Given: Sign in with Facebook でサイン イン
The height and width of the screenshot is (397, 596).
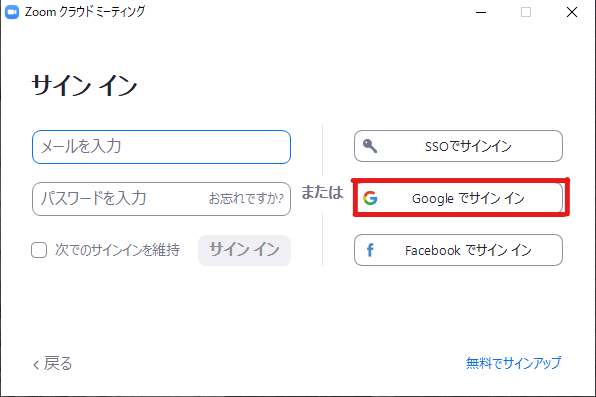Looking at the screenshot, I should coord(458,250).
